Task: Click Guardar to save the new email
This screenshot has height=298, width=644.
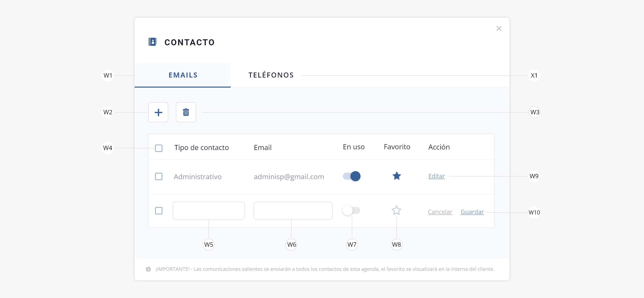Action: [472, 212]
